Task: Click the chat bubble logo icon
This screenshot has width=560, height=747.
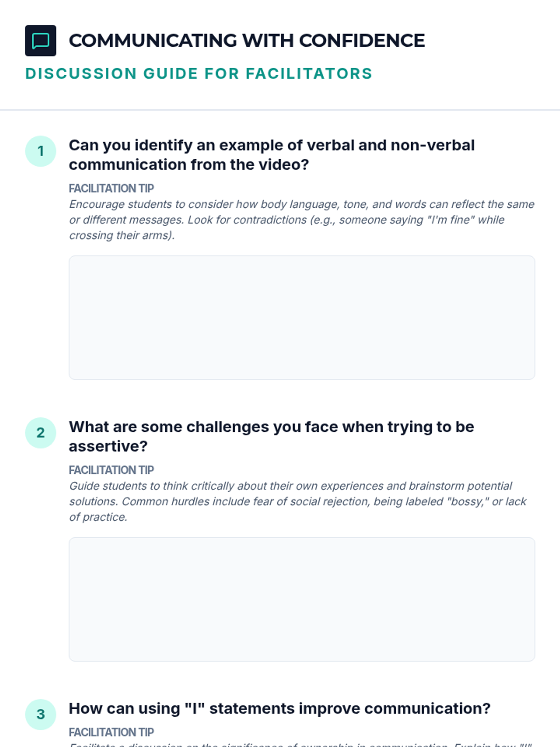Action: 41,41
